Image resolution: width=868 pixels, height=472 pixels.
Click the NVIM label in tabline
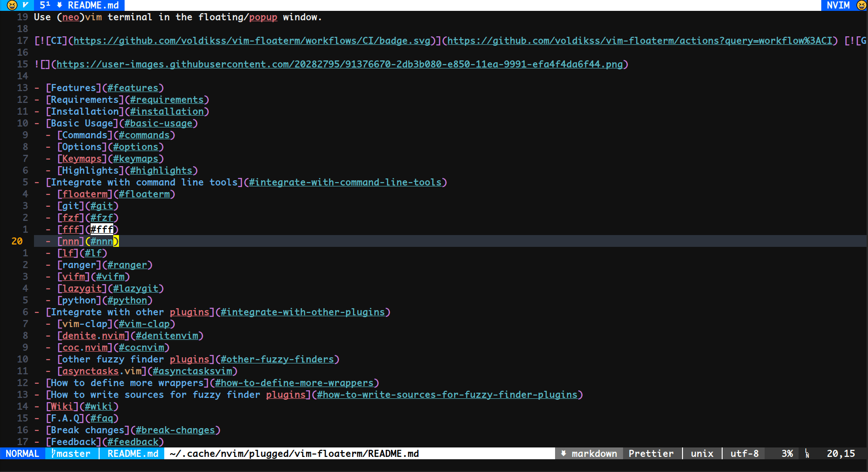pos(838,5)
